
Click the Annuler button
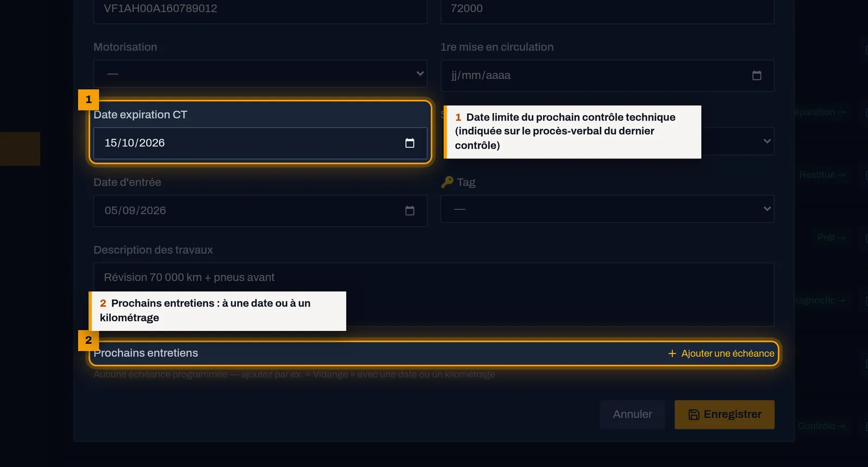[633, 414]
